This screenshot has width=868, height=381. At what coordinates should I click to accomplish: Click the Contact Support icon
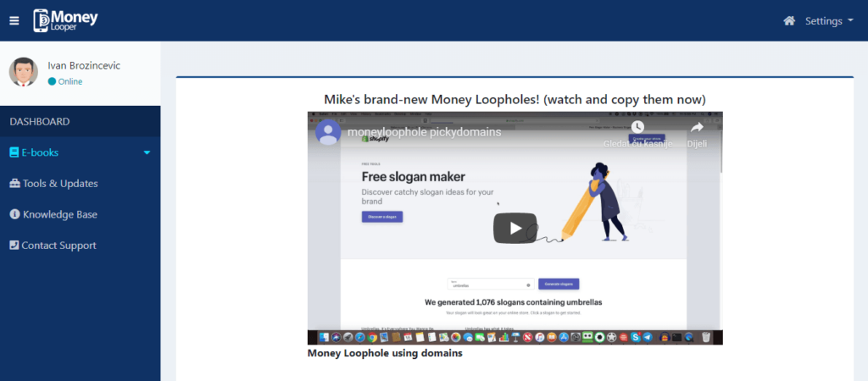pyautogui.click(x=14, y=246)
